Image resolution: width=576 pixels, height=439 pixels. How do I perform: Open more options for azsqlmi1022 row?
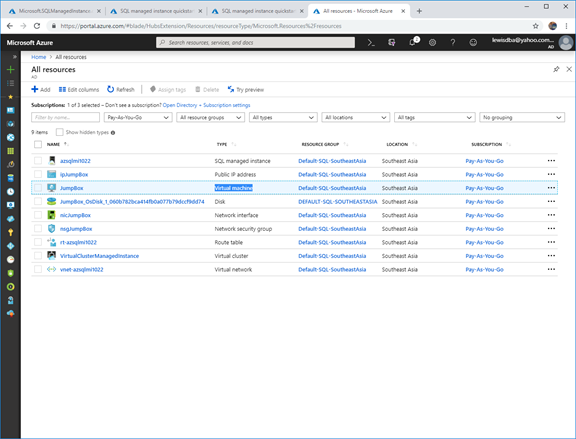click(551, 161)
